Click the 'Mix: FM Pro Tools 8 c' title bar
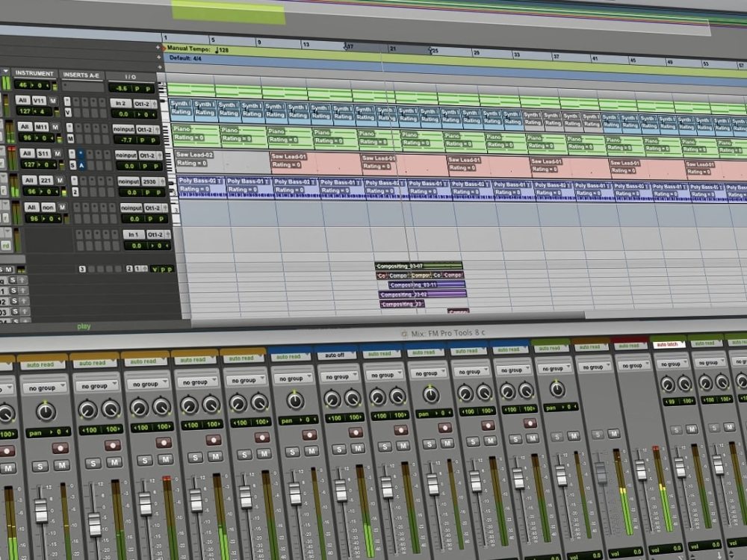This screenshot has height=560, width=747. pos(447,333)
